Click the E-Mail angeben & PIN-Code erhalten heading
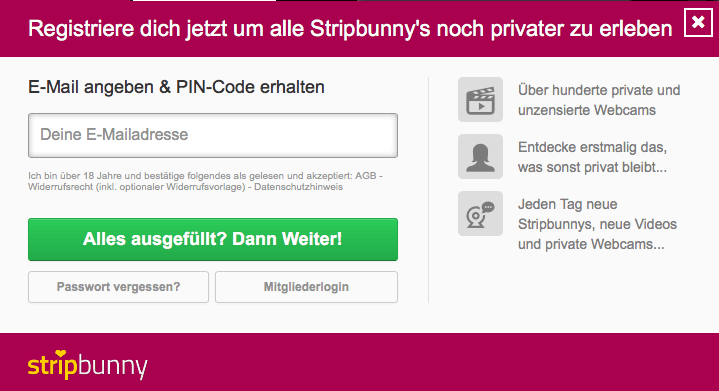This screenshot has width=719, height=391. click(x=177, y=87)
